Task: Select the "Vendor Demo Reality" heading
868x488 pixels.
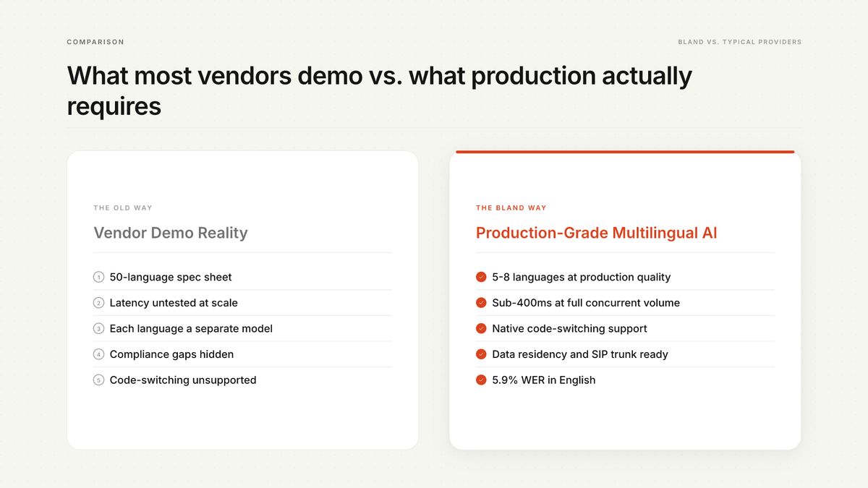Action: (x=171, y=233)
